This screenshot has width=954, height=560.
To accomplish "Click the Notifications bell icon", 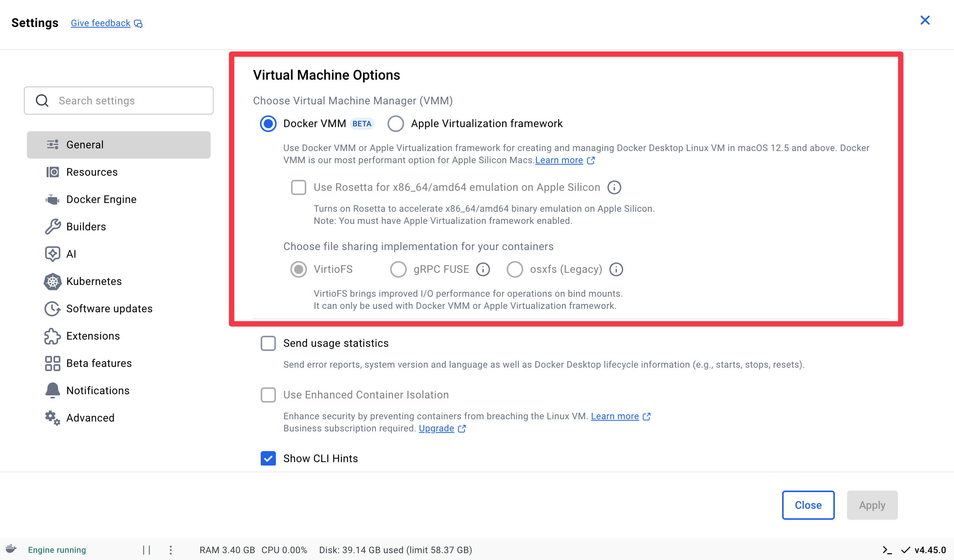I will (x=52, y=390).
